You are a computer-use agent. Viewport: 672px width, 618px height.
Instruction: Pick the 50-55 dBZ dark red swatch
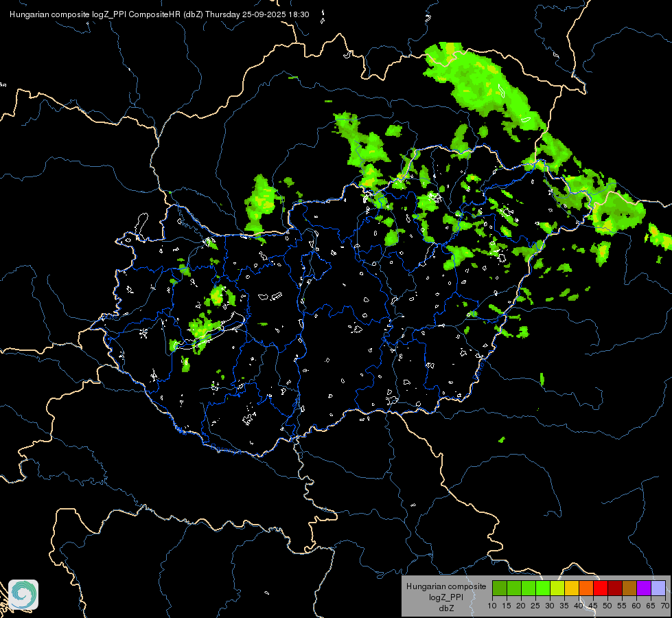(615, 588)
